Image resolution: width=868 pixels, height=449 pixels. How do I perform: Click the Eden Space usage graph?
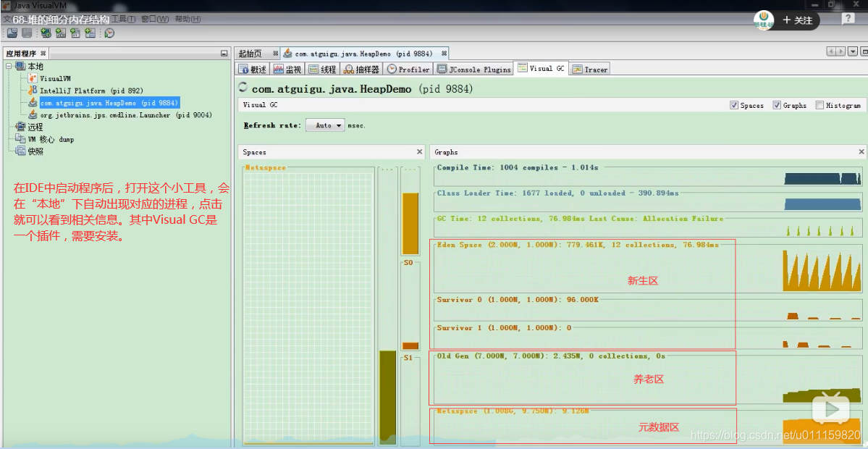point(648,269)
